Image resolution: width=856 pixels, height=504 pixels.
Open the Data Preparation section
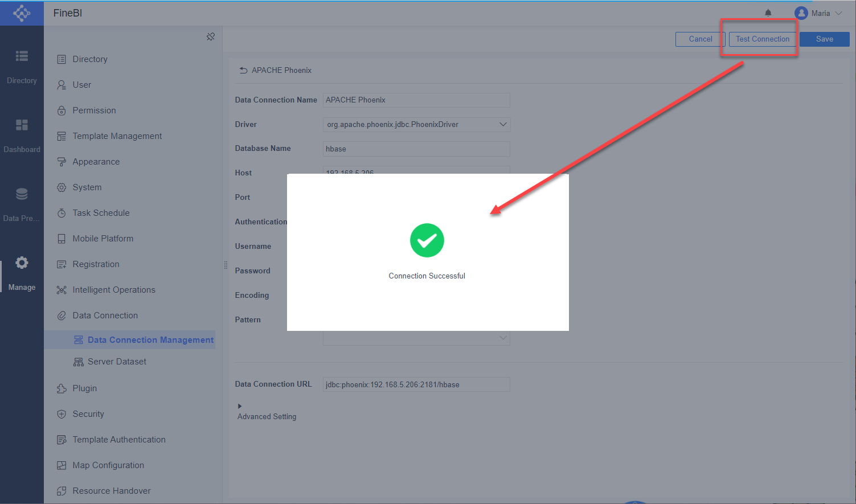click(22, 204)
